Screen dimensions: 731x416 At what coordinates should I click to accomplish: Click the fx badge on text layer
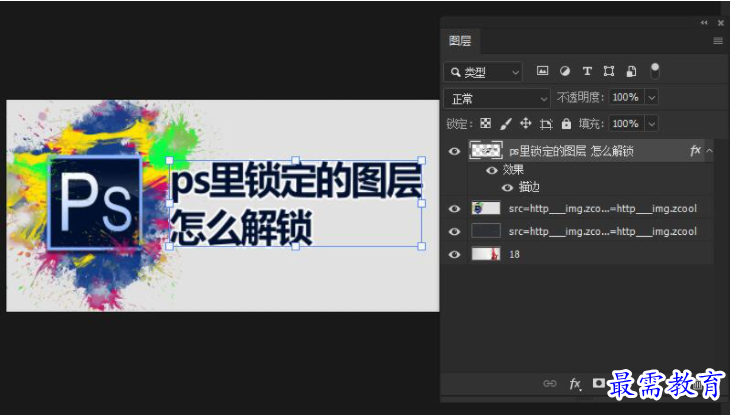tap(695, 150)
